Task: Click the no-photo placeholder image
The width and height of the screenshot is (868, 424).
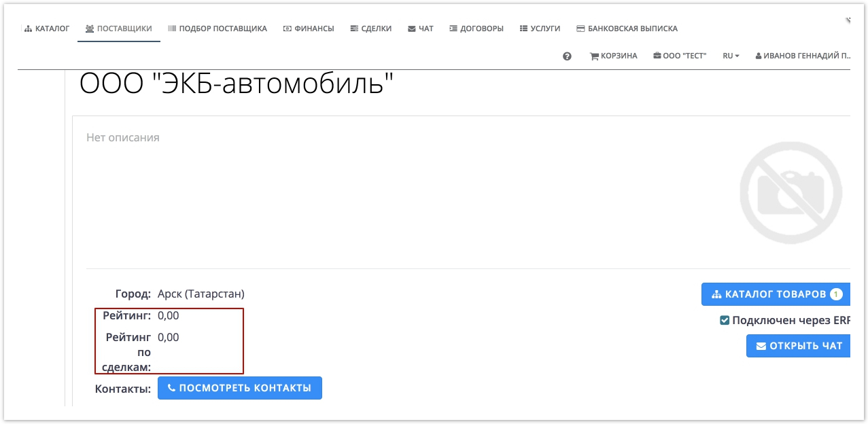Action: [791, 193]
